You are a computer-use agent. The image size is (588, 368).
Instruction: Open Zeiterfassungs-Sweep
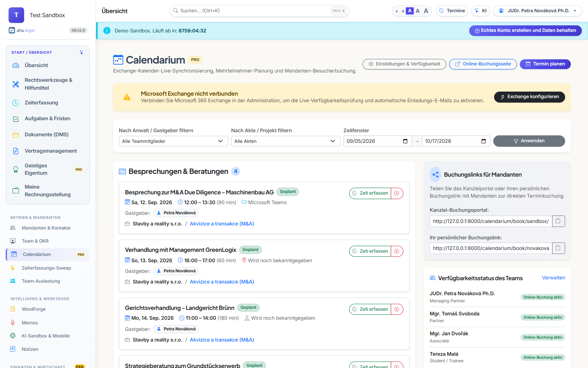48,268
